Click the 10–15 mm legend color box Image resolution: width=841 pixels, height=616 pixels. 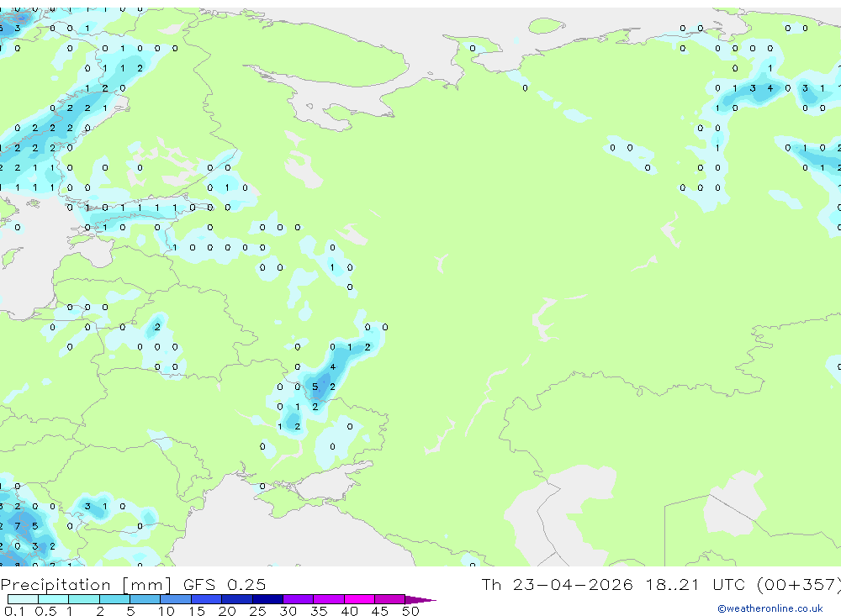(176, 599)
